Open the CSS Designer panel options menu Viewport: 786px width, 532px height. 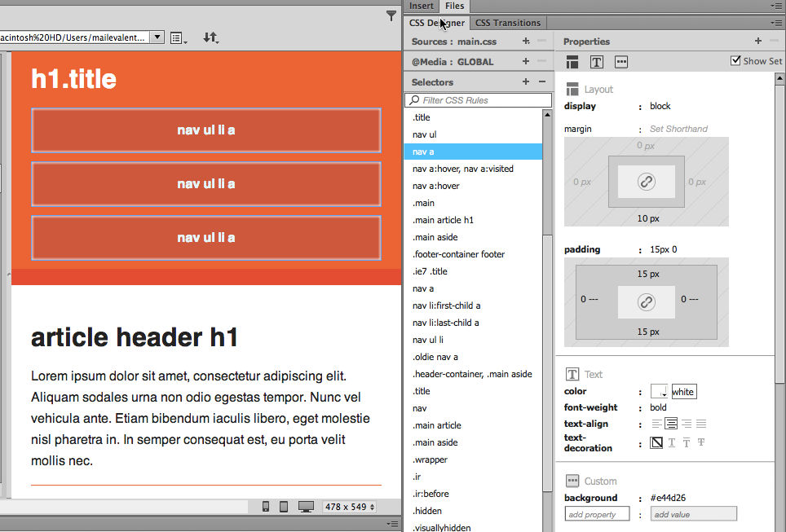(x=776, y=23)
